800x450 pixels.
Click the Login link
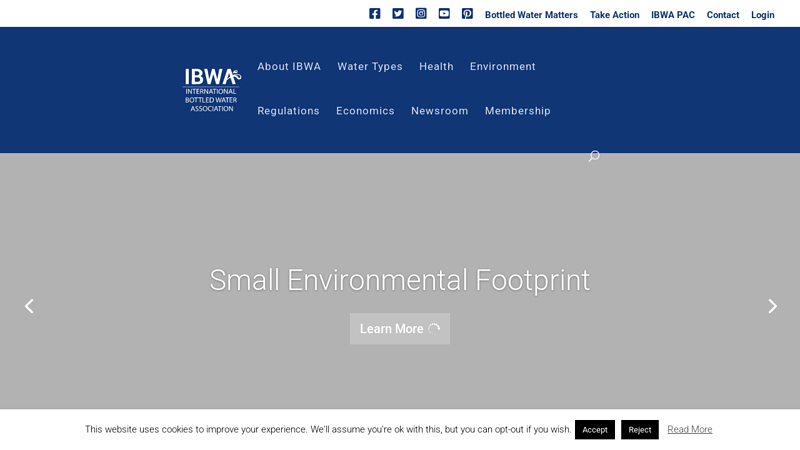pyautogui.click(x=763, y=15)
